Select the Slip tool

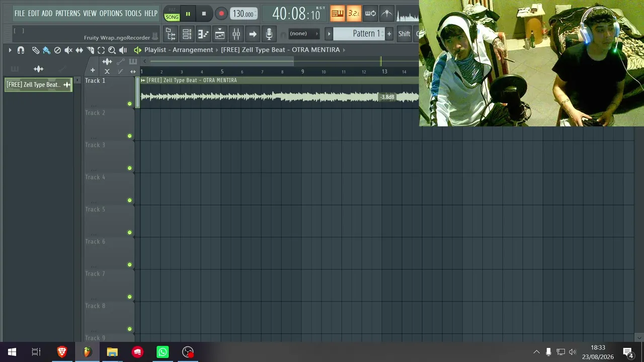click(79, 50)
